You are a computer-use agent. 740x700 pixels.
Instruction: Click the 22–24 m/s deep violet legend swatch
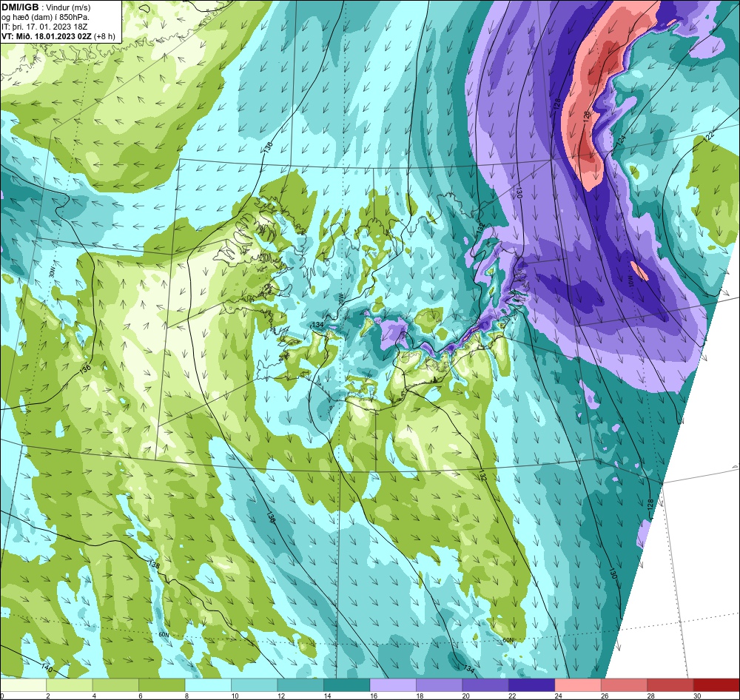point(532,685)
